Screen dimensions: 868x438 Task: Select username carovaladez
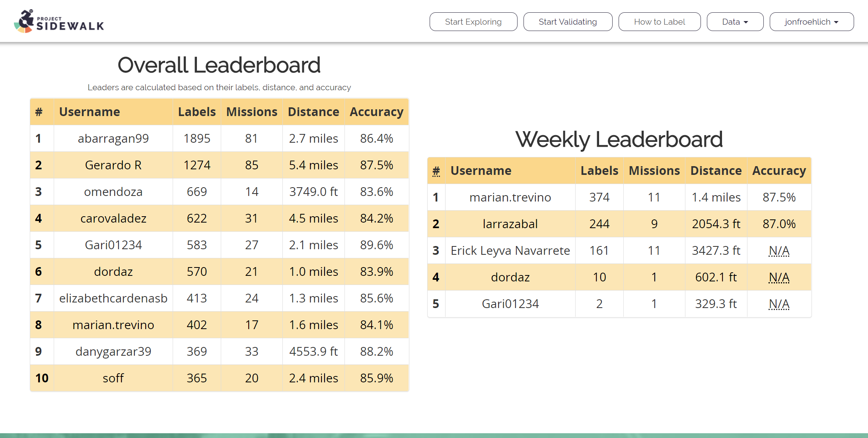[x=113, y=219]
